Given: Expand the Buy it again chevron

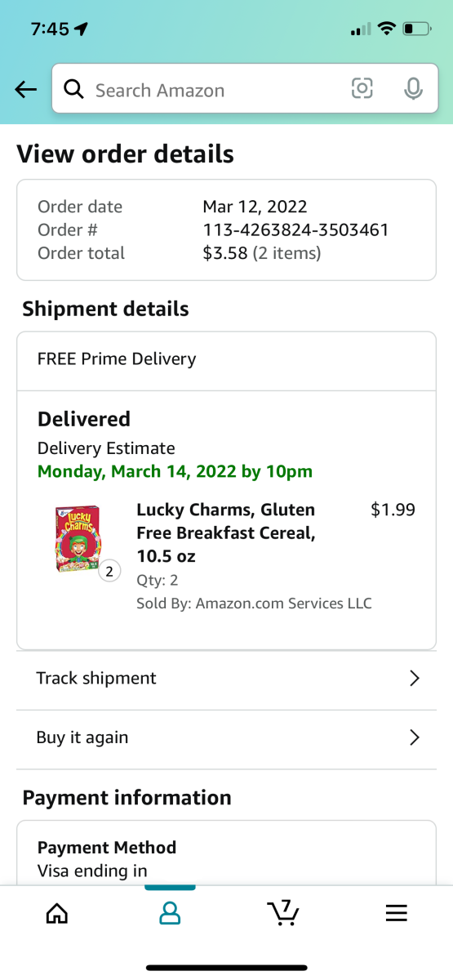Looking at the screenshot, I should [x=415, y=737].
